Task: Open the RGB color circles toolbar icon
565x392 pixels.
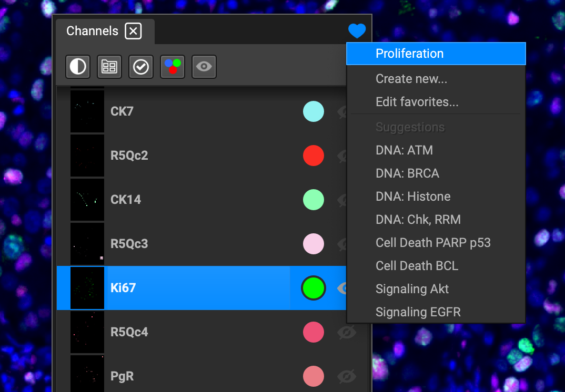Action: click(173, 67)
